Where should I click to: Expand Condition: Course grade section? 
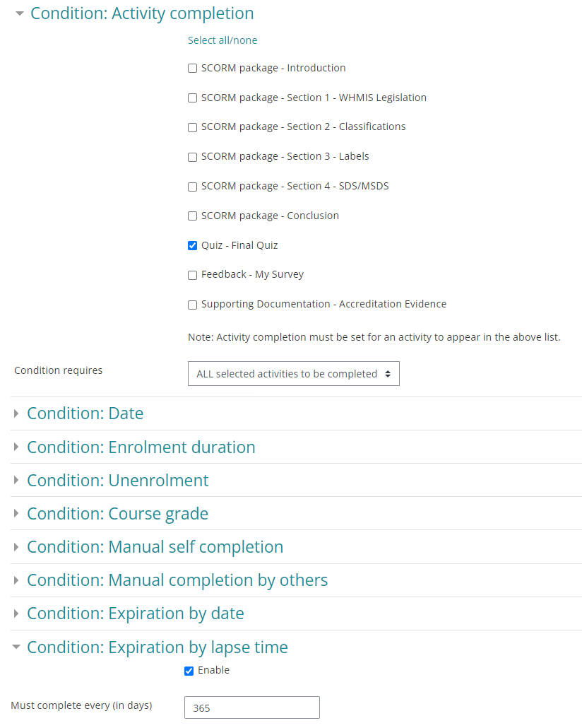coord(117,514)
